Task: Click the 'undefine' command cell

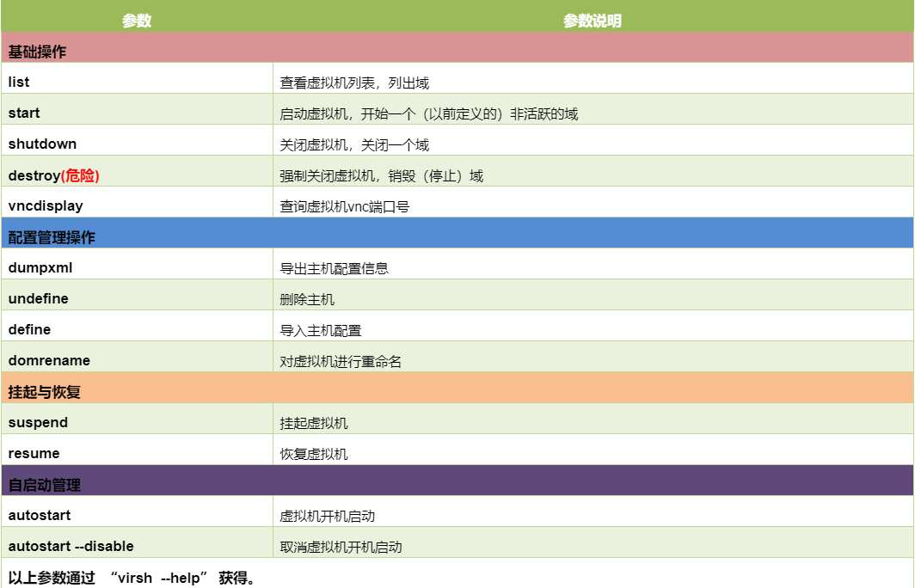Action: point(137,295)
